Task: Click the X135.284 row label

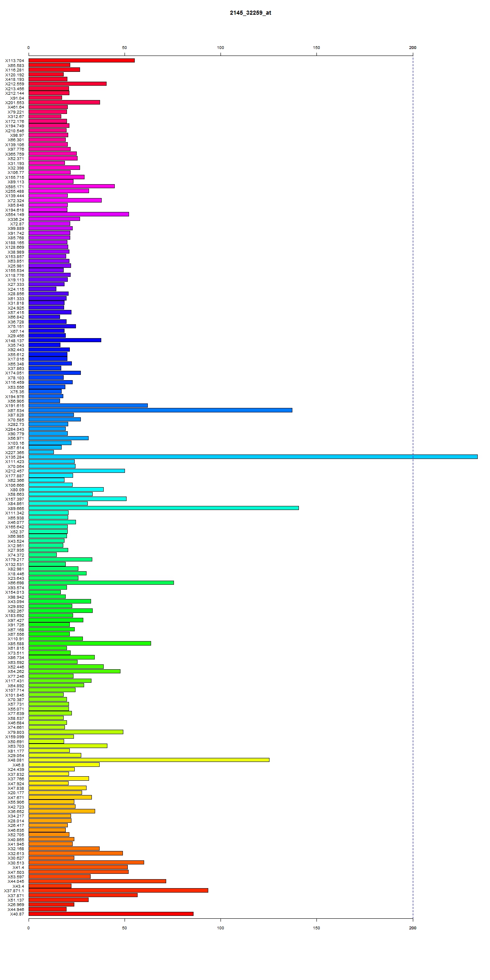Action: click(15, 457)
